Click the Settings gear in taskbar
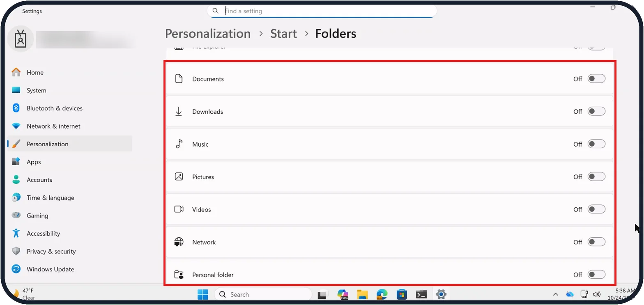The height and width of the screenshot is (305, 644). 441,294
